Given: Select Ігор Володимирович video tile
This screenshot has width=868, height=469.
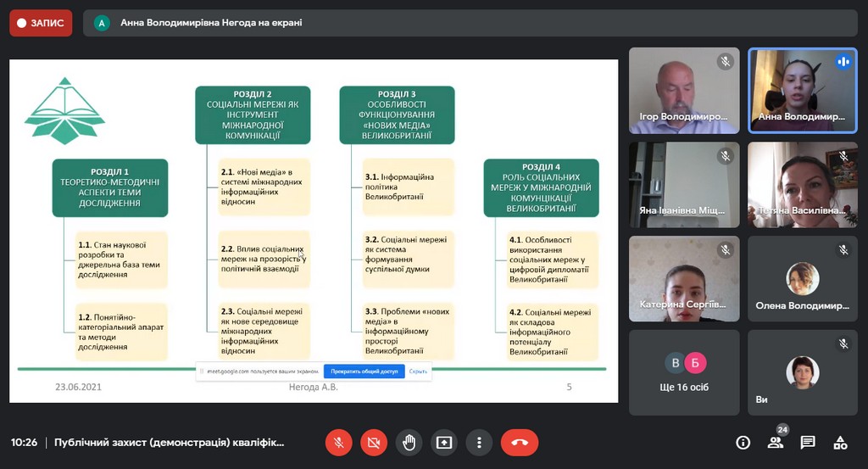Looking at the screenshot, I should tap(683, 91).
